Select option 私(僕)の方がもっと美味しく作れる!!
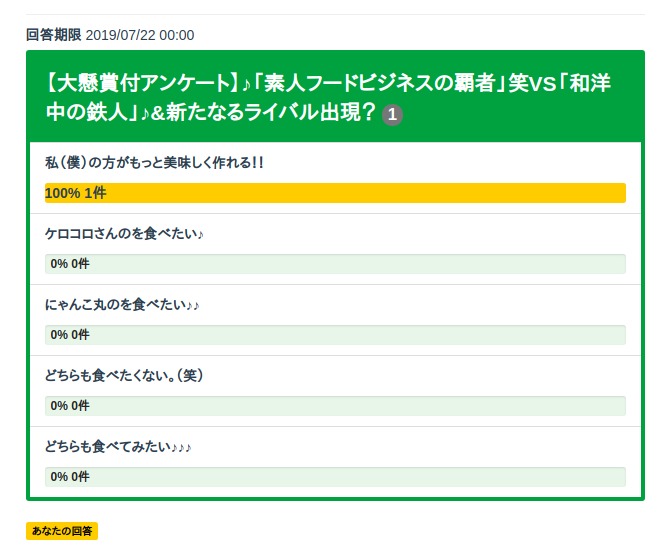Viewport: 660px width, 549px height. click(154, 163)
